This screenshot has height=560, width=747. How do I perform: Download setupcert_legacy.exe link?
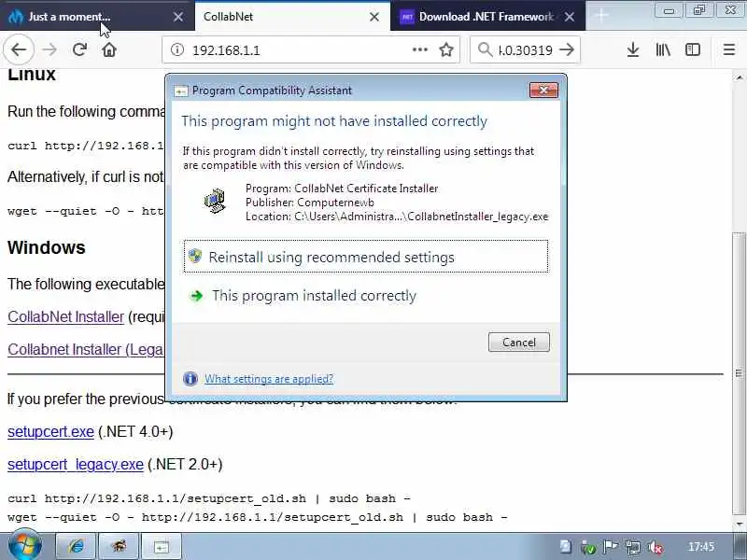coord(76,464)
